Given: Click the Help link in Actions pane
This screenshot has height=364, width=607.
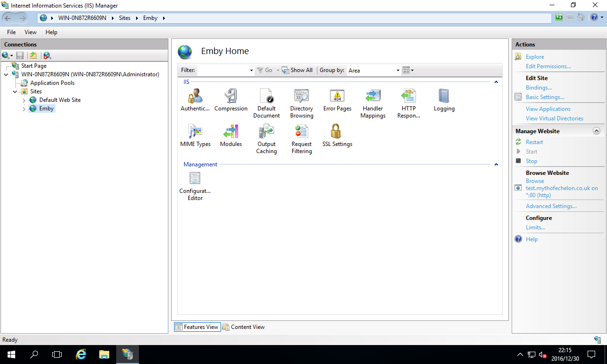Looking at the screenshot, I should point(532,239).
